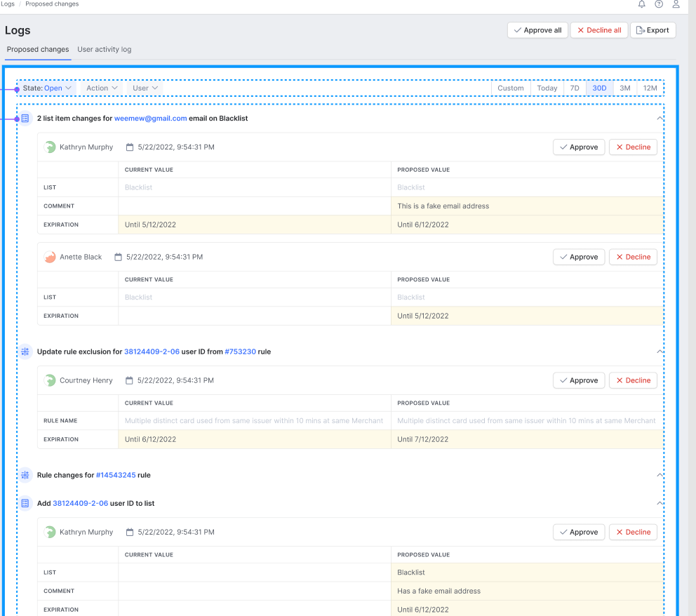The height and width of the screenshot is (616, 696).
Task: Click Courtney Henry's avatar icon
Action: click(x=50, y=380)
